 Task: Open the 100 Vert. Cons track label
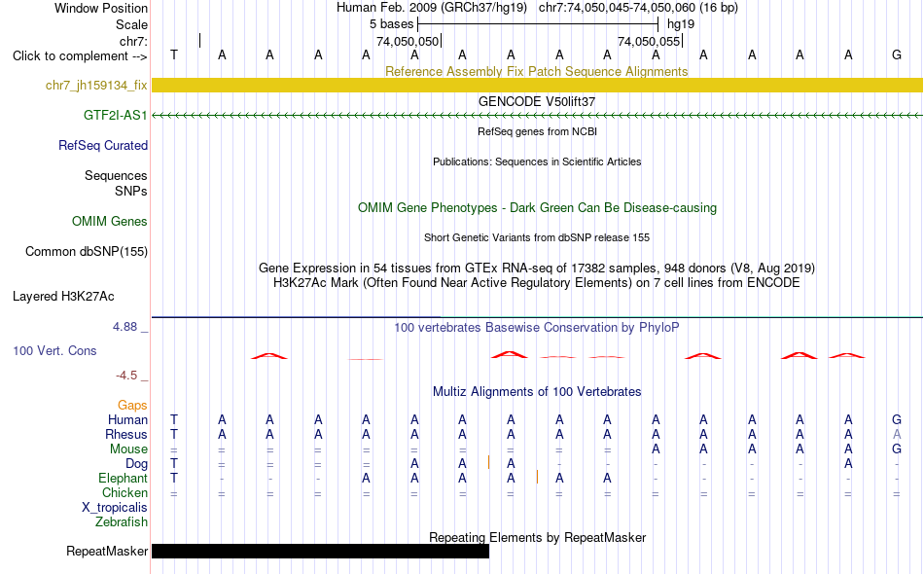point(54,350)
